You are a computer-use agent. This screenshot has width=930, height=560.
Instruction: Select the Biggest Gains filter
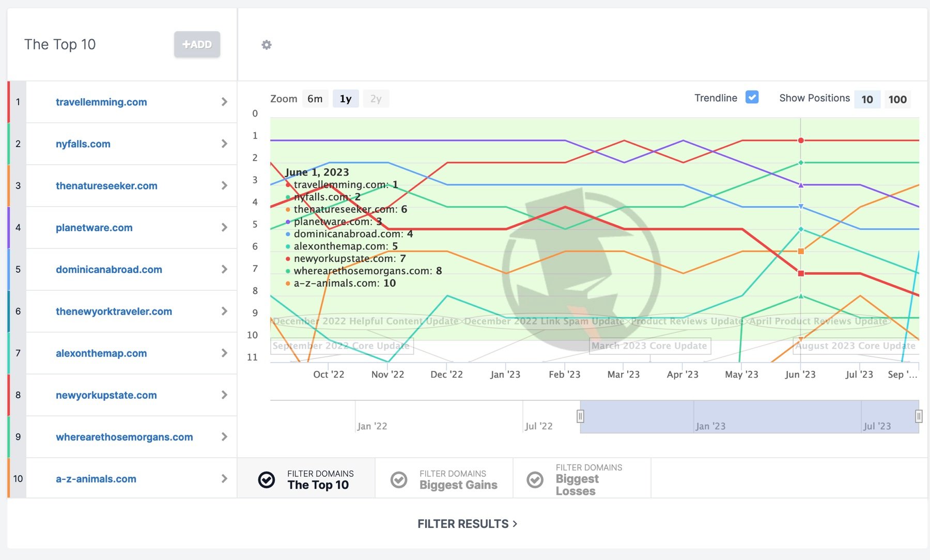(x=444, y=479)
